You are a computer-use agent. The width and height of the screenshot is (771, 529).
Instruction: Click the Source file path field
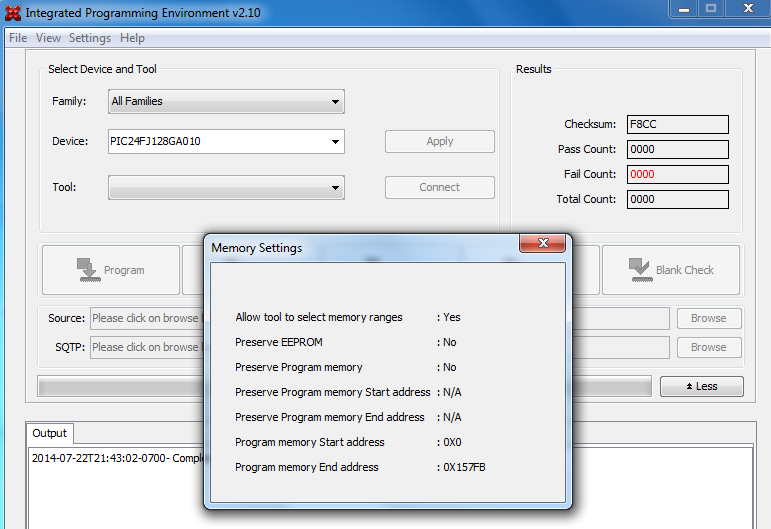pos(380,318)
